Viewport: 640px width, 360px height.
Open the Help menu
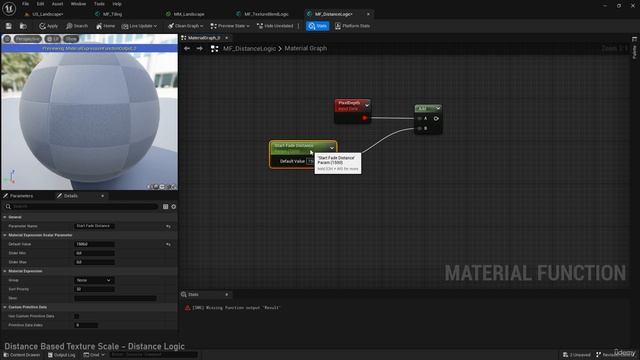point(117,4)
